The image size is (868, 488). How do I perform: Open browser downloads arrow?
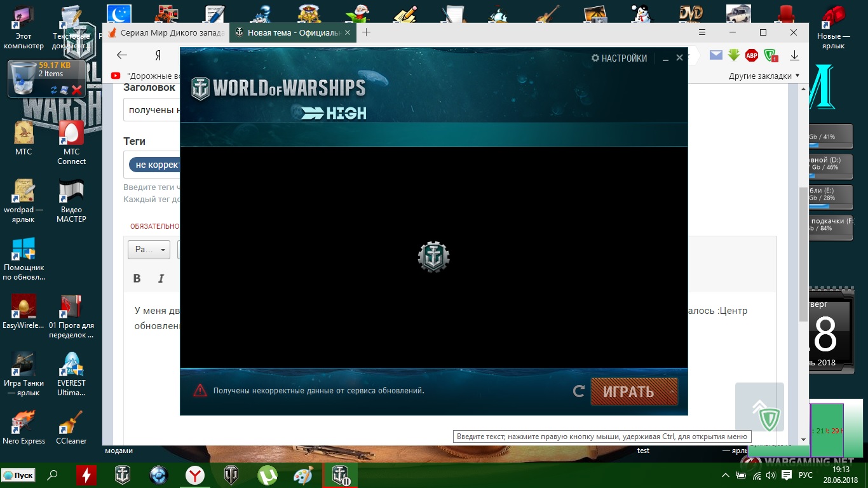[x=794, y=55]
